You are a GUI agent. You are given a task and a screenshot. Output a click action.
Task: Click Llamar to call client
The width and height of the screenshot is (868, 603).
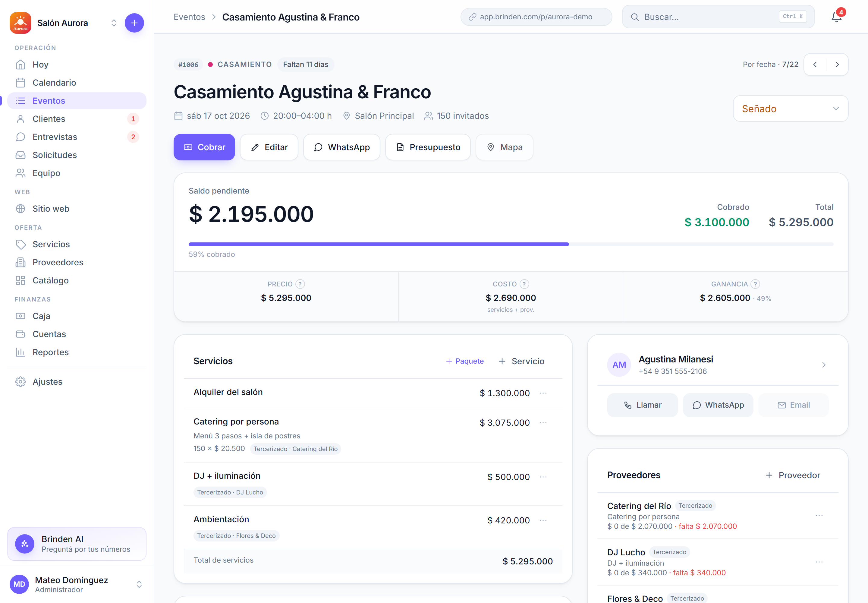click(x=643, y=405)
